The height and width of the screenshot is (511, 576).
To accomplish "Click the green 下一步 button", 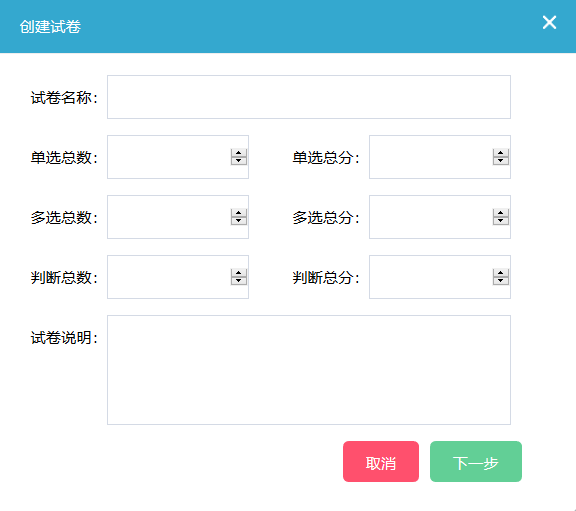I will click(476, 461).
